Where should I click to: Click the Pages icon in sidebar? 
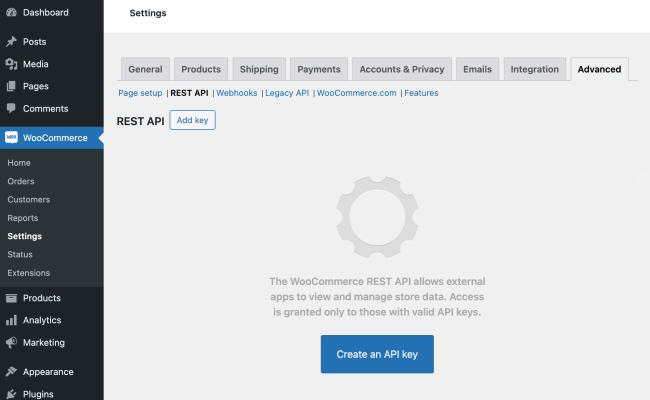click(x=12, y=86)
